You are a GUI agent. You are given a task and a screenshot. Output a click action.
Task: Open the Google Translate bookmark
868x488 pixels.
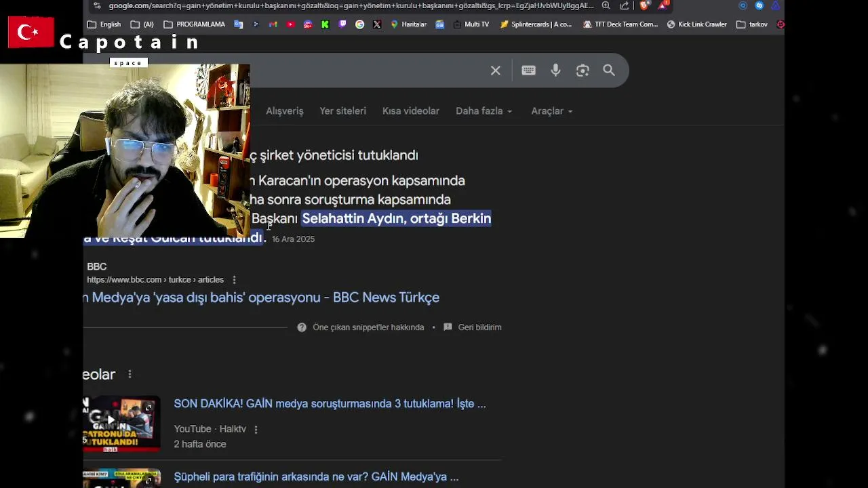(239, 24)
